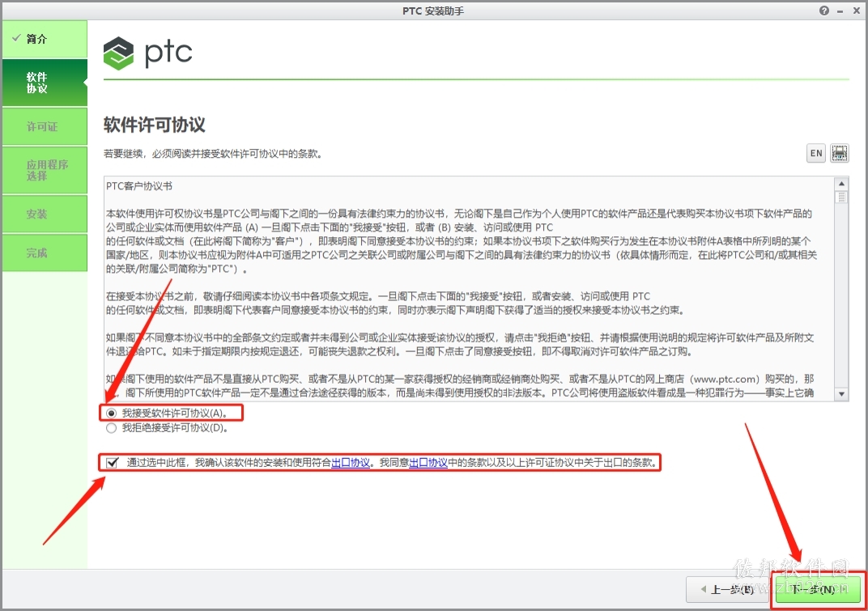
Task: Click the print agreement printer icon
Action: 839,153
